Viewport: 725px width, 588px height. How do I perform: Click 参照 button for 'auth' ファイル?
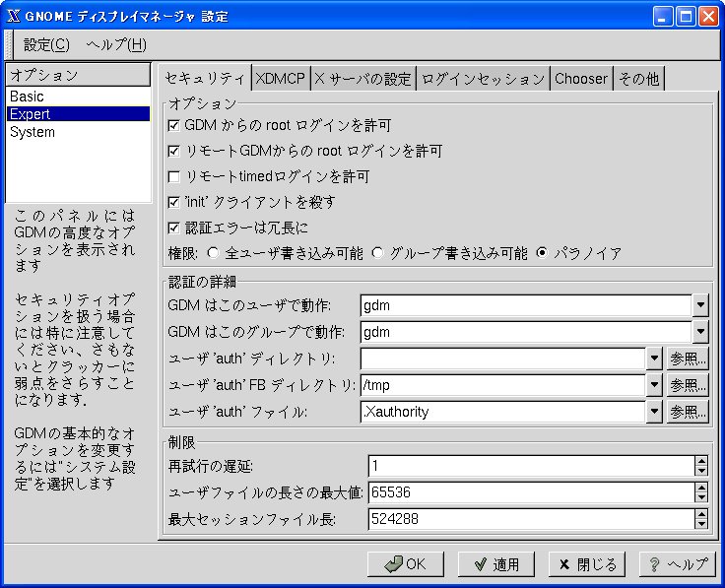coord(688,412)
